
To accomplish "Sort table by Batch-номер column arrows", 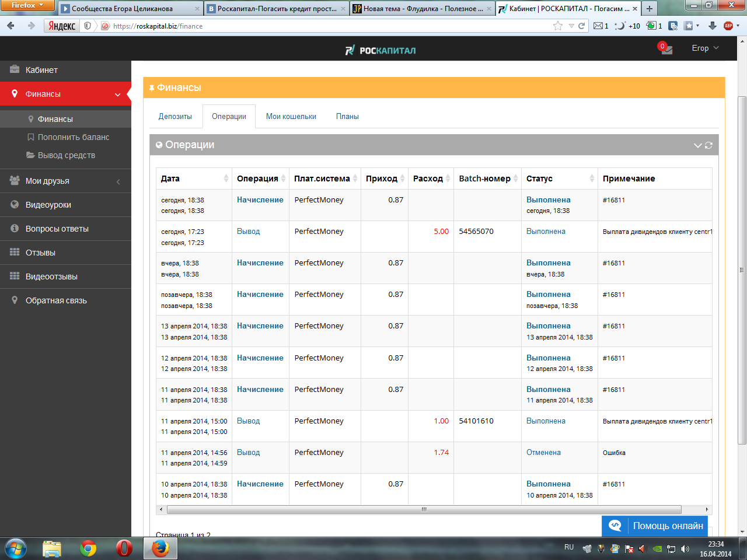I will click(515, 178).
